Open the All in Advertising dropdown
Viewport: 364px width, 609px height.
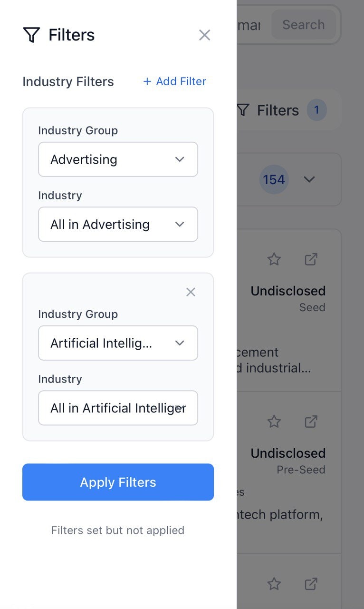pos(118,224)
